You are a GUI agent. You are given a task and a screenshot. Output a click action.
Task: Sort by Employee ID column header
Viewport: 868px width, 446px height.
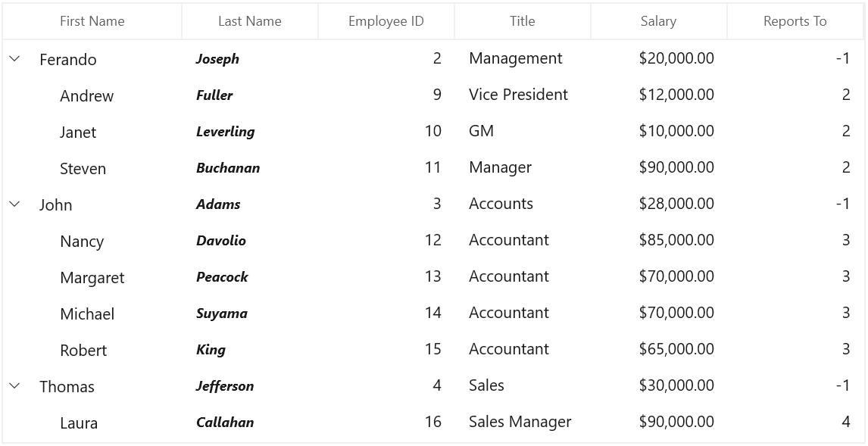click(386, 21)
